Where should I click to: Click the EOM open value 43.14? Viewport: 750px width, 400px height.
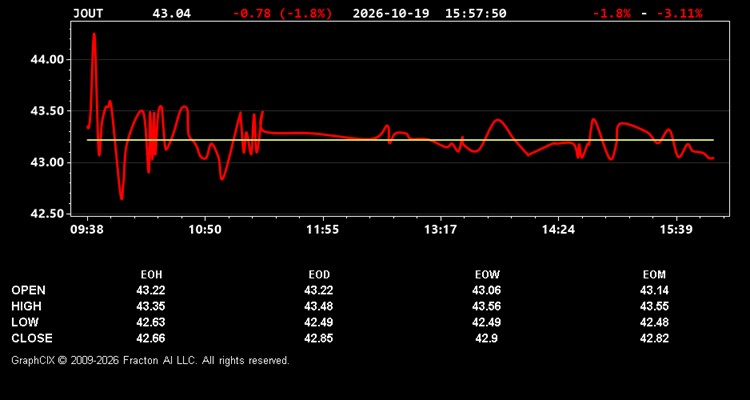tap(654, 290)
